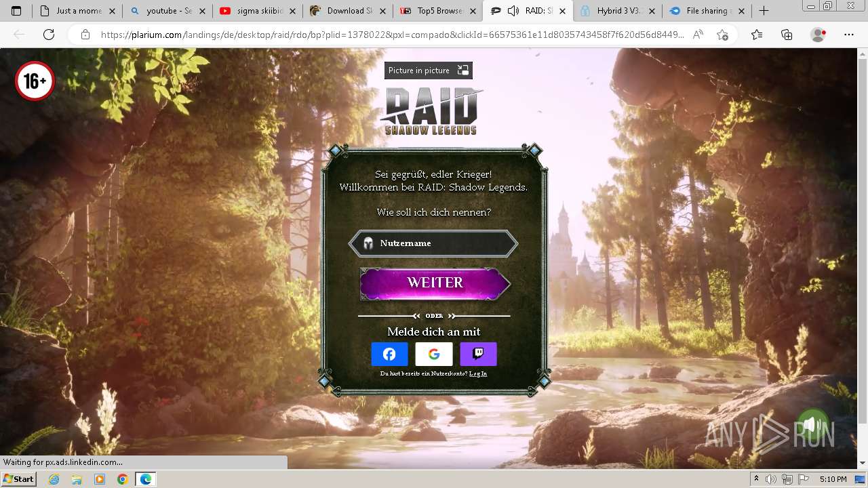The image size is (868, 488).
Task: Mute the RAID tab audio icon
Action: [x=513, y=11]
